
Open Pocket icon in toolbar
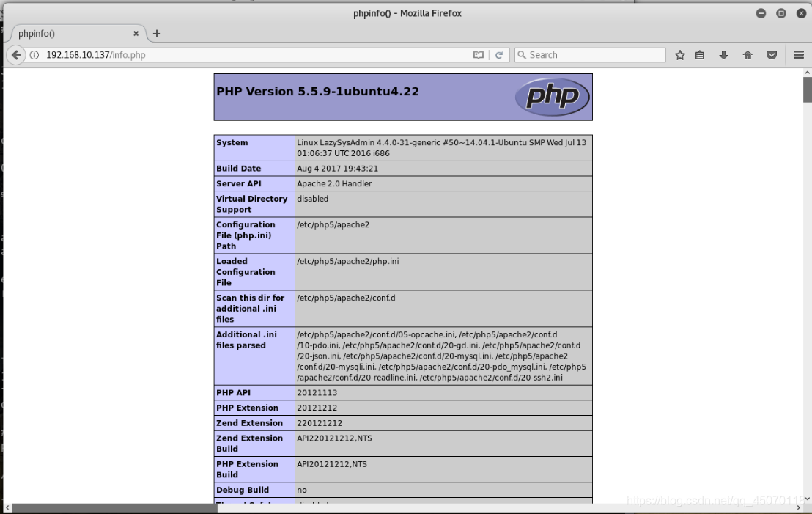coord(772,55)
